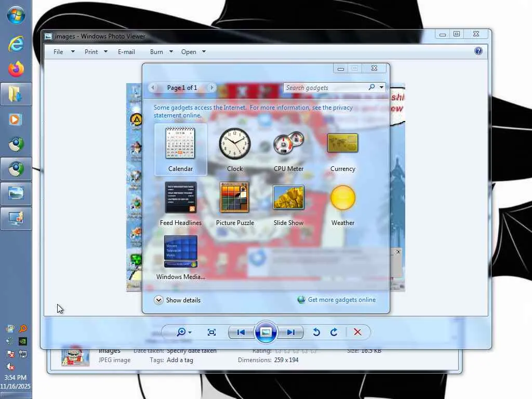Open the Open menu dropdown arrow

click(204, 51)
